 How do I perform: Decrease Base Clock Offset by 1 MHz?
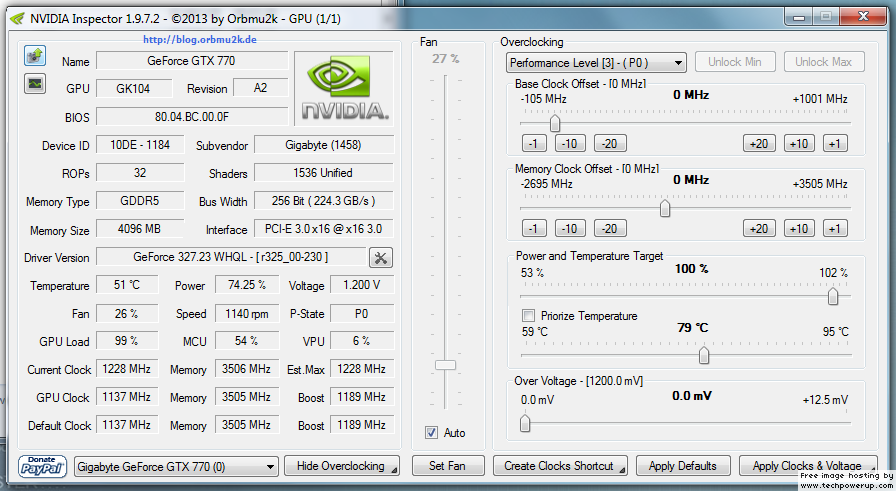tap(534, 143)
